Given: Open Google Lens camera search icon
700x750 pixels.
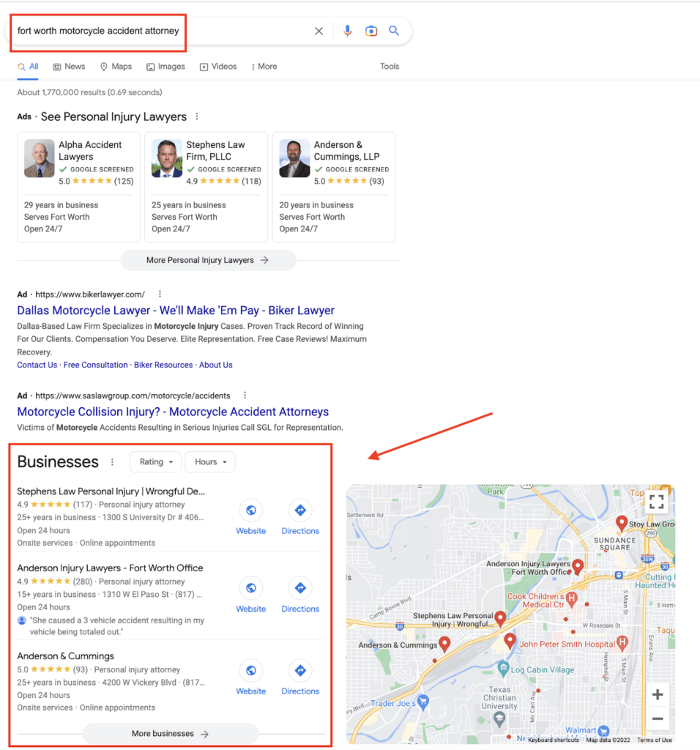Looking at the screenshot, I should pyautogui.click(x=371, y=31).
